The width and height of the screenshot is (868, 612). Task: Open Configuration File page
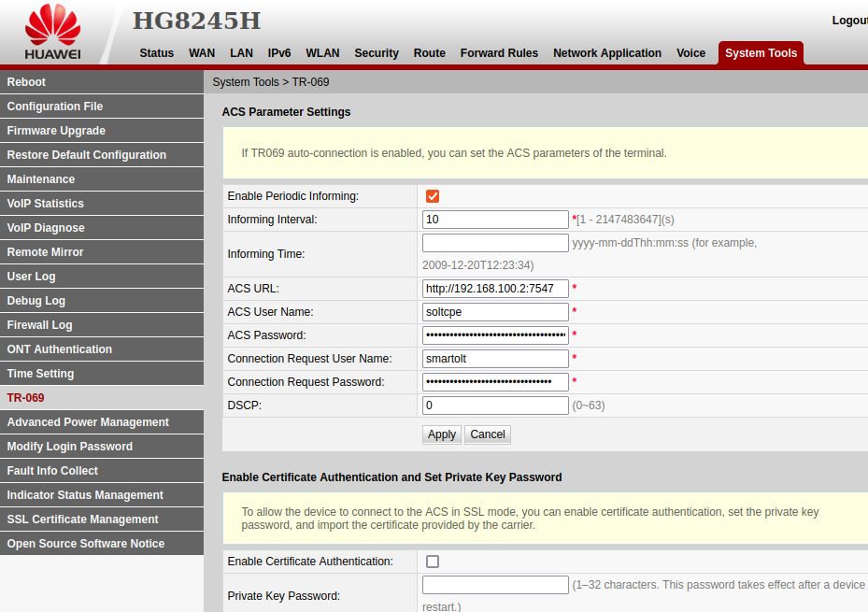click(x=102, y=107)
